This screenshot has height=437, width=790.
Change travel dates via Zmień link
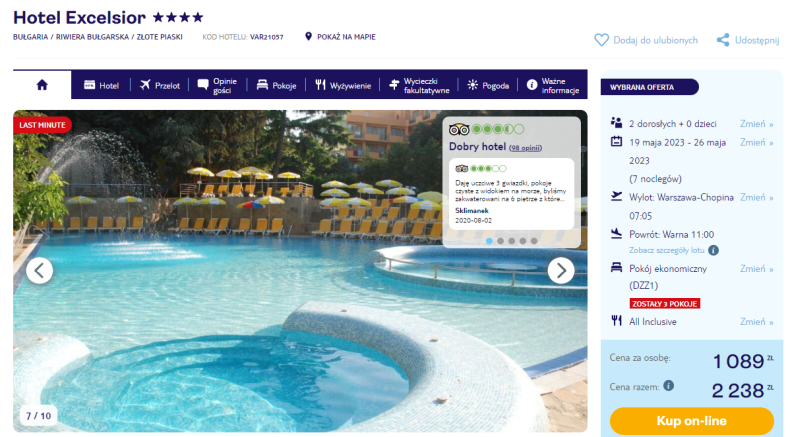click(756, 143)
